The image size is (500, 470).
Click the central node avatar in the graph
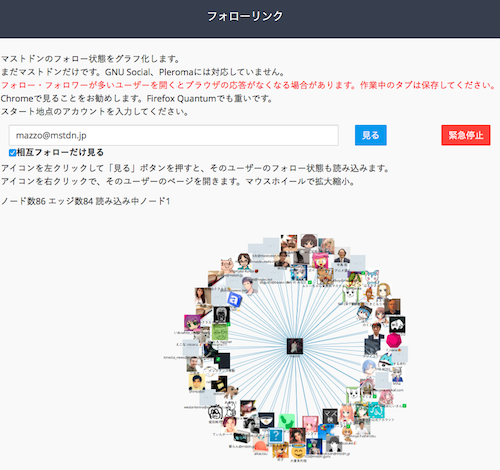click(x=295, y=346)
